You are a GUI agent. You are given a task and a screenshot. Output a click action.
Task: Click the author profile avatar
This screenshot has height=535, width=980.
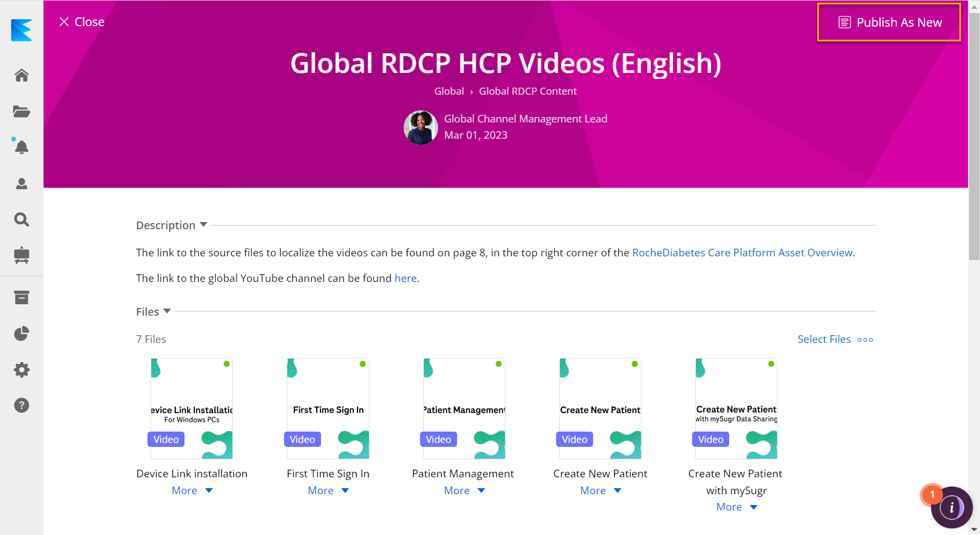pos(421,128)
